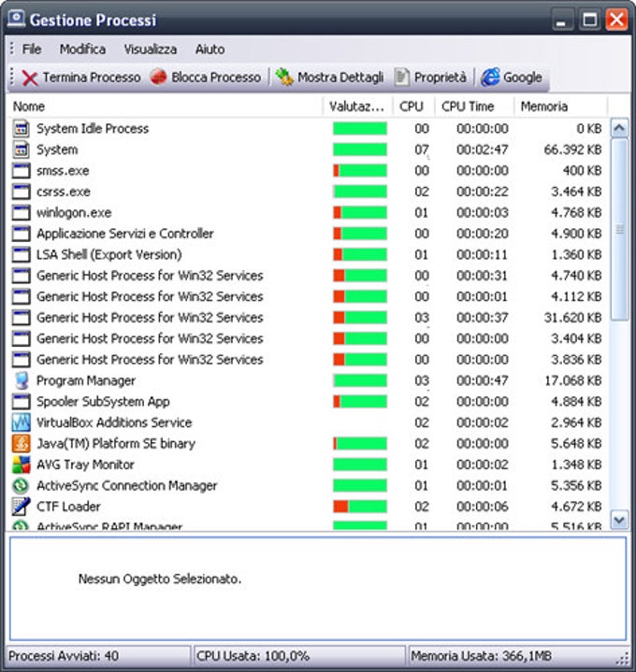Click Mostra Dettagli toolbar button label
Screen dimensions: 636x672
[340, 78]
